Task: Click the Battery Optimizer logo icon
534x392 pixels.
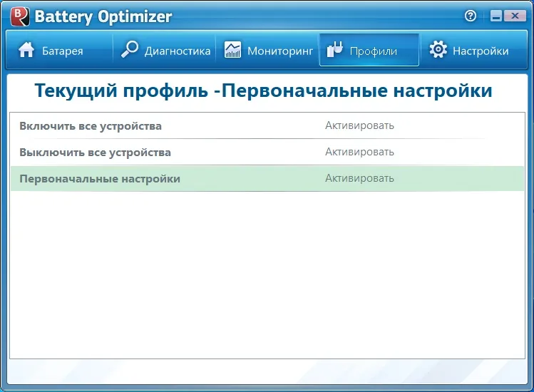Action: 20,16
